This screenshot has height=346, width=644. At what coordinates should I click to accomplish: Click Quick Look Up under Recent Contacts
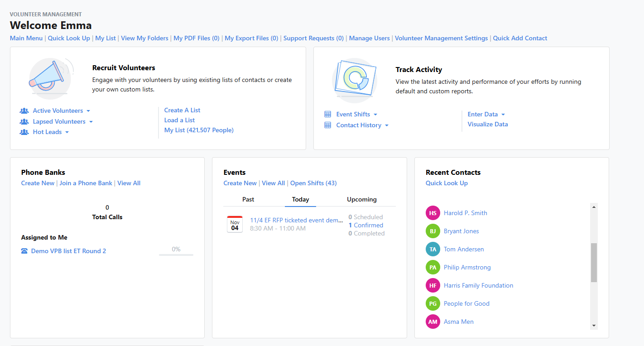point(447,183)
